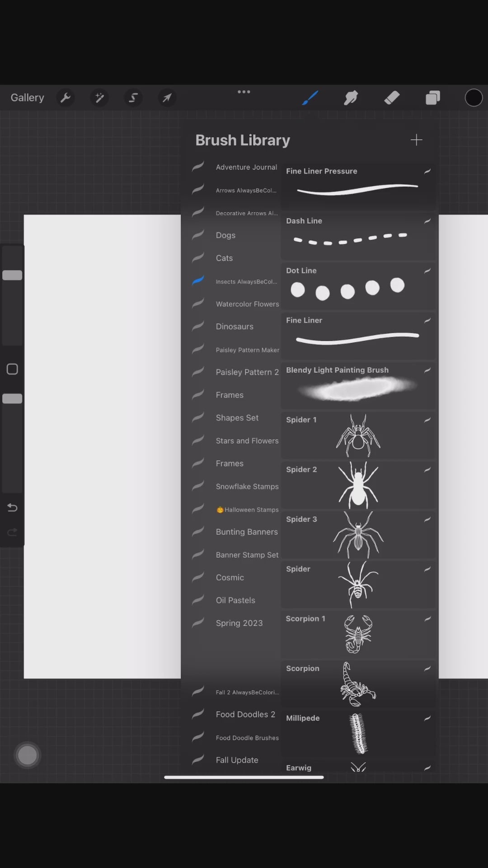Open the Dinosaurs brush set

235,326
